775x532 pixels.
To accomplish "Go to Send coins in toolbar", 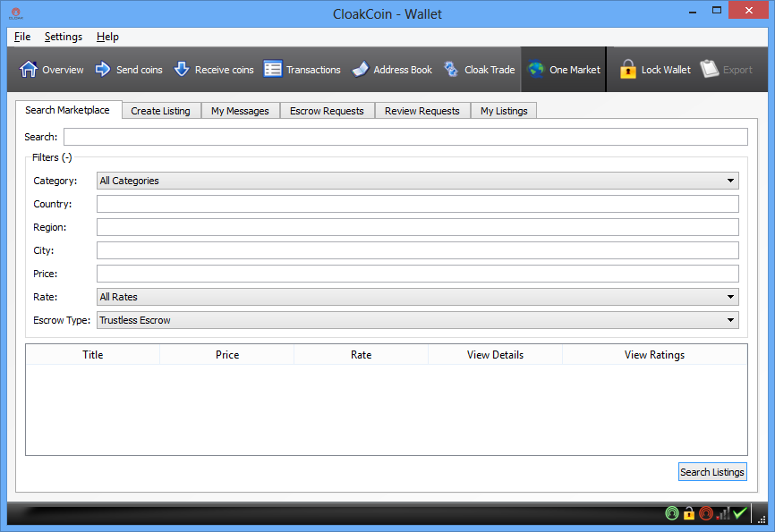I will [129, 70].
